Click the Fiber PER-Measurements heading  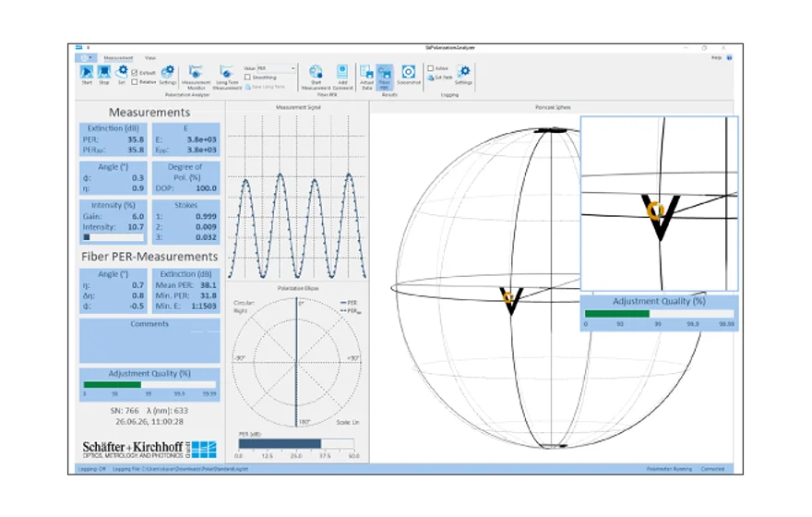coord(149,257)
